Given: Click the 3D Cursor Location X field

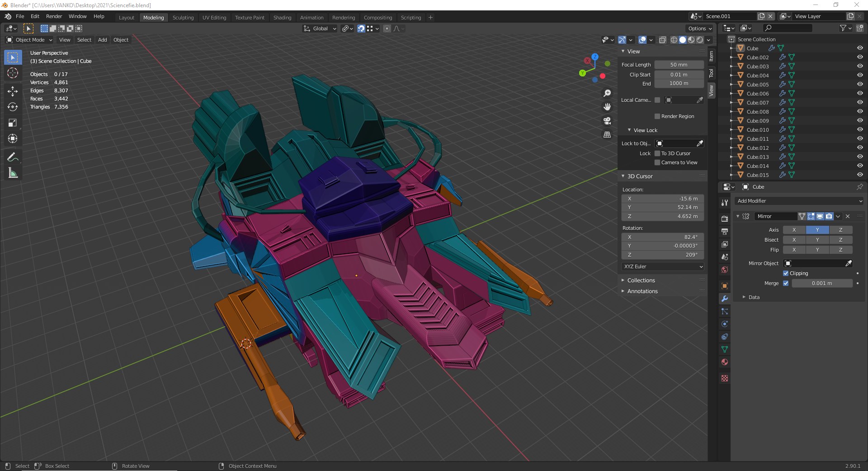Looking at the screenshot, I should point(663,199).
